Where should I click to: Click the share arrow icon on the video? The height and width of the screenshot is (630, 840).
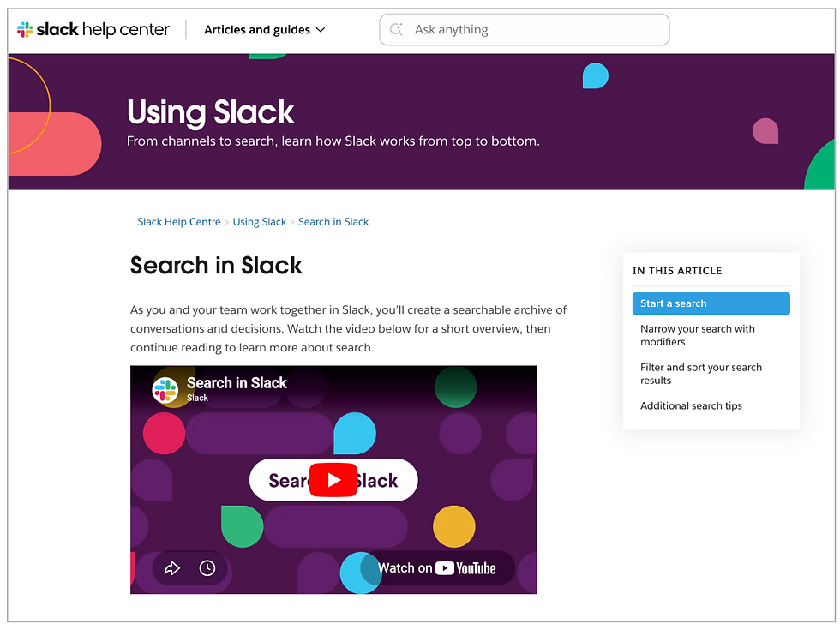[172, 567]
